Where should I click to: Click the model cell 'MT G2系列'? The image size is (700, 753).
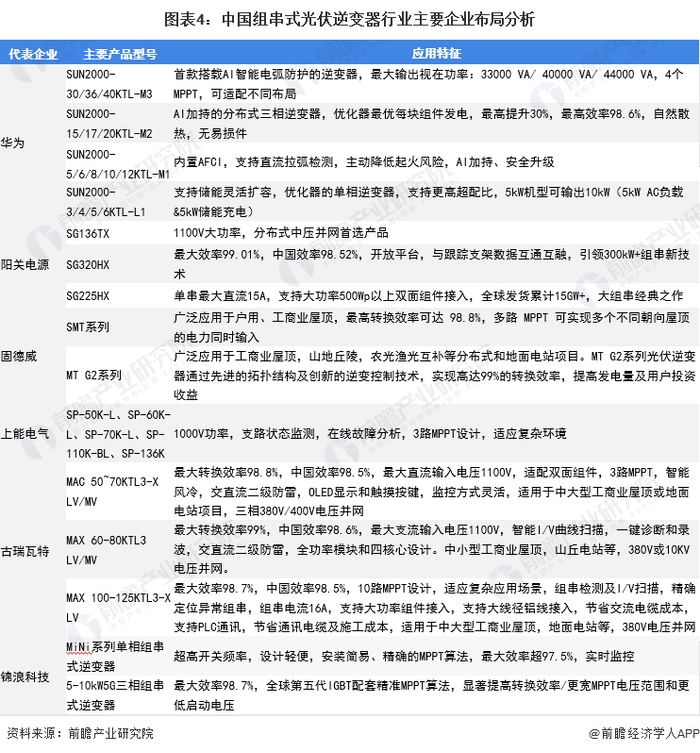[x=94, y=375]
